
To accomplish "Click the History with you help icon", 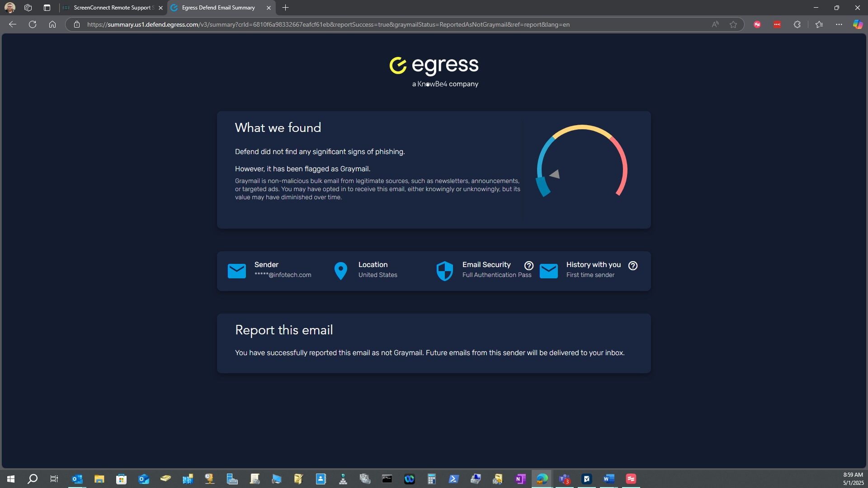I will tap(633, 266).
